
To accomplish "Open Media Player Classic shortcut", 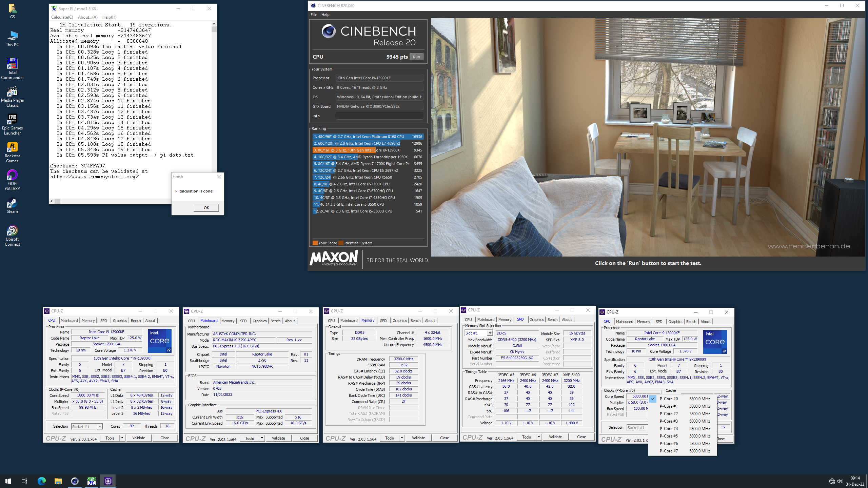I will 12,96.
